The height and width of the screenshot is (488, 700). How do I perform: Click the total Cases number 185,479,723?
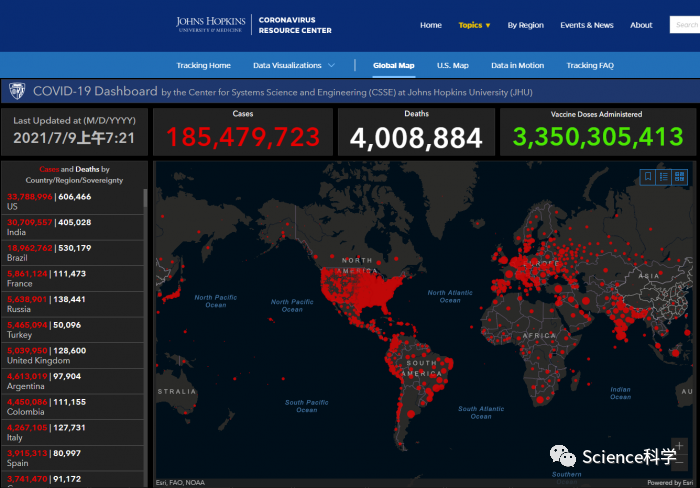[x=243, y=137]
